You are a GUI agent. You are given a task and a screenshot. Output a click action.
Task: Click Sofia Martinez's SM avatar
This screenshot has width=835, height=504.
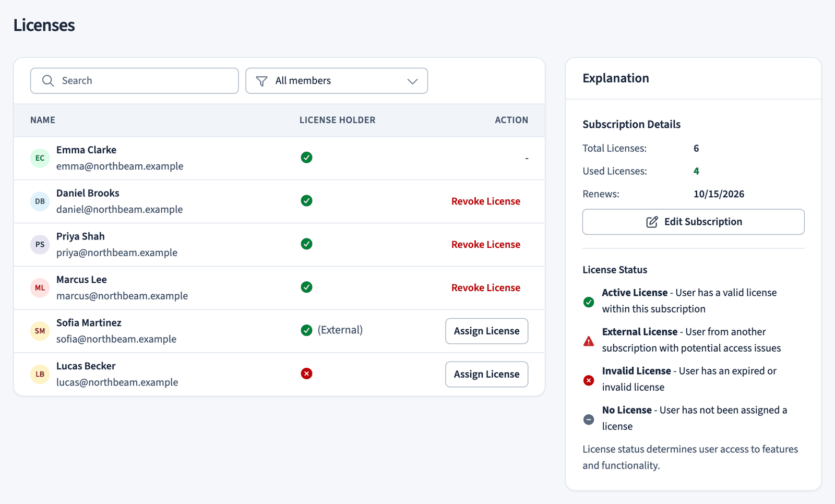[x=40, y=331]
